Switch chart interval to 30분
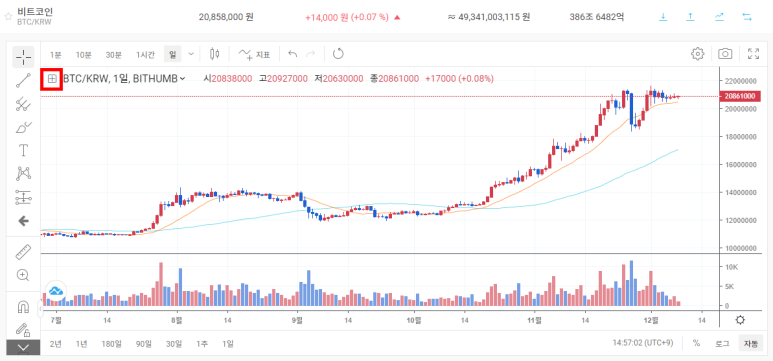Viewport: 773px width, 361px height. tap(113, 54)
